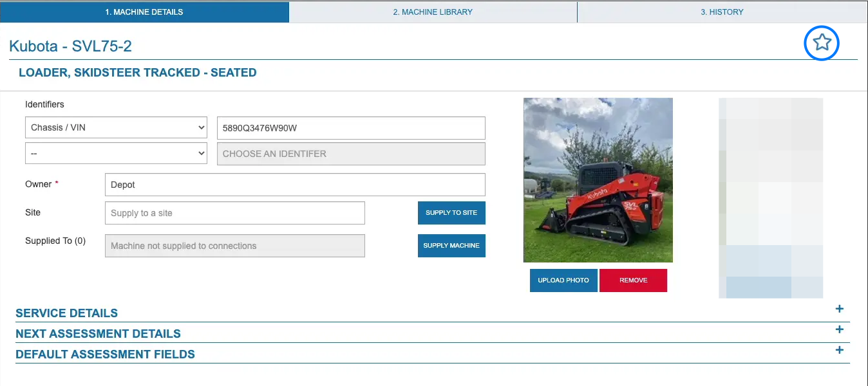Expand Default Assessment Fields with its plus icon
The height and width of the screenshot is (386, 868).
839,350
